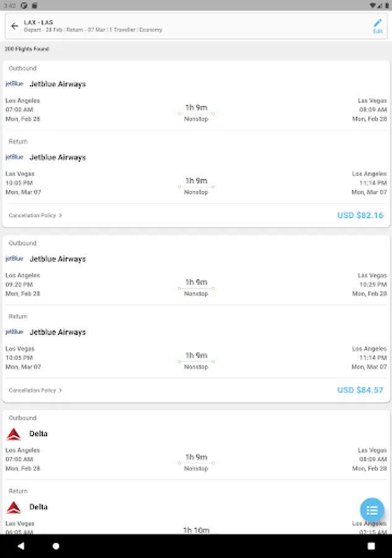Select the USD $84.57 fare price
Image resolution: width=392 pixels, height=558 pixels.
click(x=360, y=391)
